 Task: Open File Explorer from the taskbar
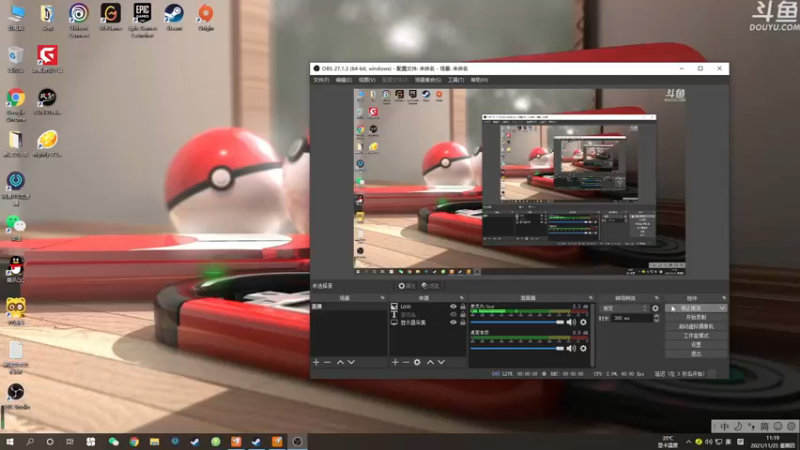(x=155, y=442)
